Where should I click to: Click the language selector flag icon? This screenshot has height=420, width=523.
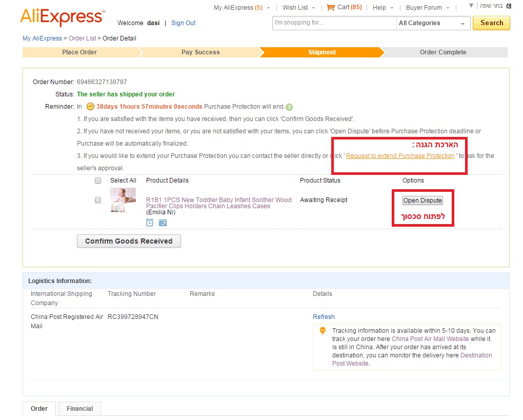pyautogui.click(x=508, y=6)
